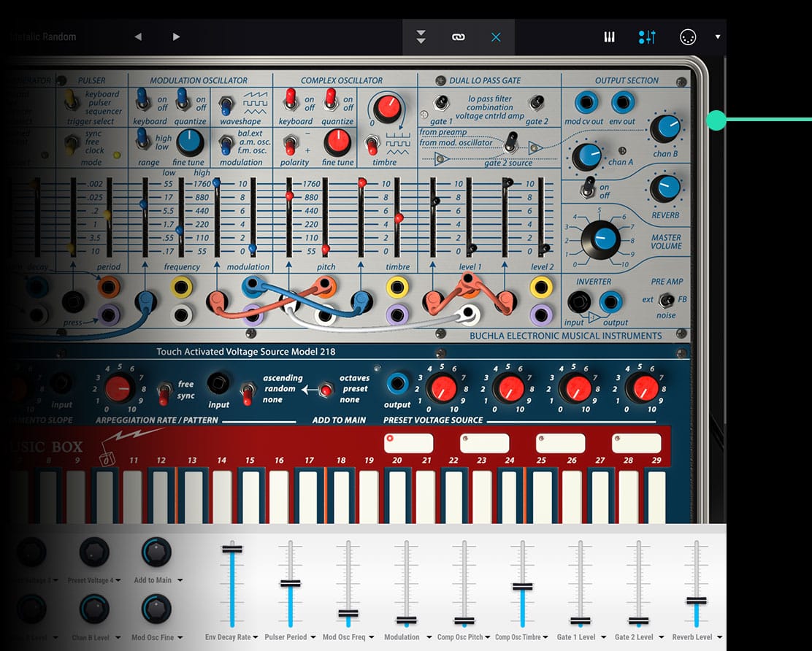Click the Chan B Level knob
Screen dimensions: 812x651
(94, 609)
